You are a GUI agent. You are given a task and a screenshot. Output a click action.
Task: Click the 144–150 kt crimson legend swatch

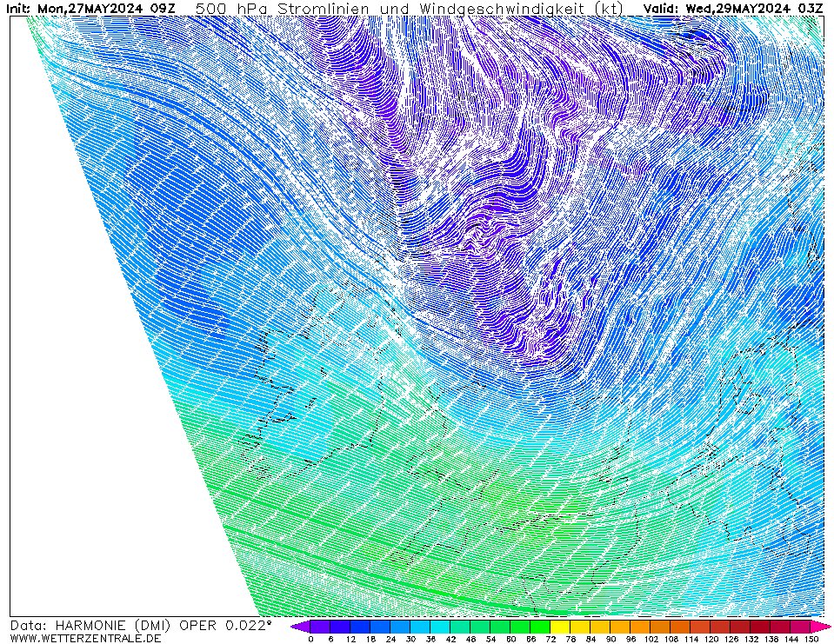[x=800, y=627]
